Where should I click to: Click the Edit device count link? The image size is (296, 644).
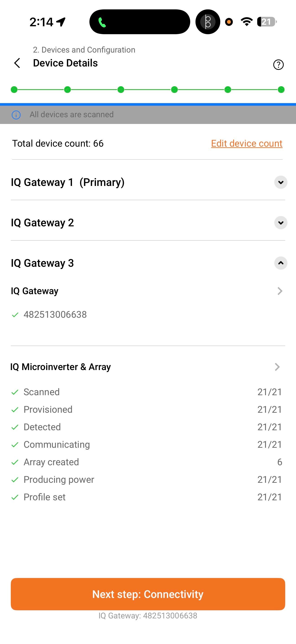click(x=247, y=143)
